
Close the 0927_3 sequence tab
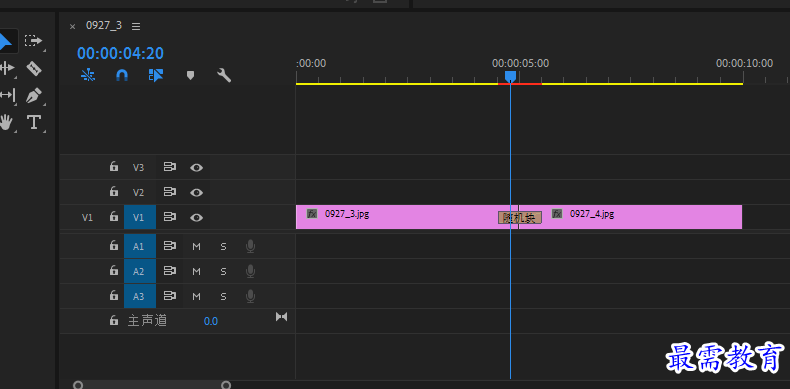click(73, 26)
